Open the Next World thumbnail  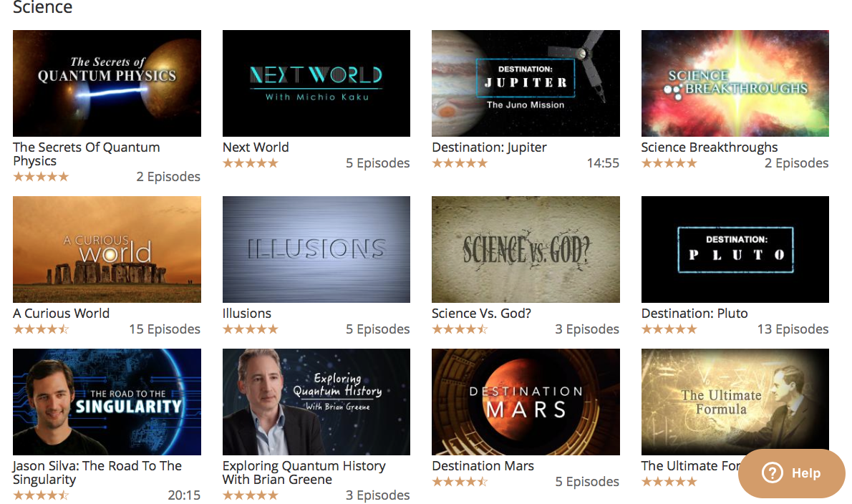316,83
